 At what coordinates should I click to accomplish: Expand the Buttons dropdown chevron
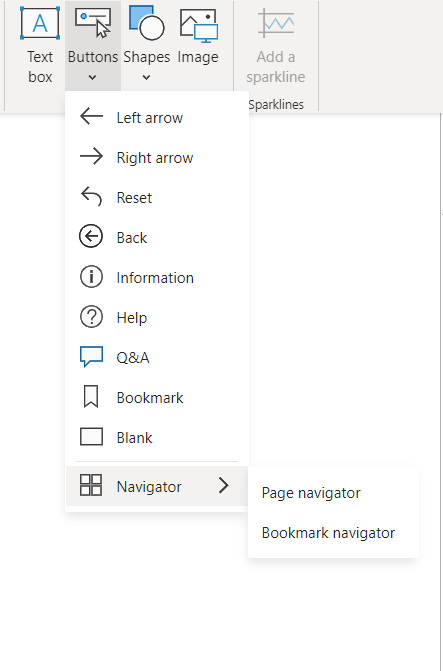click(x=92, y=77)
